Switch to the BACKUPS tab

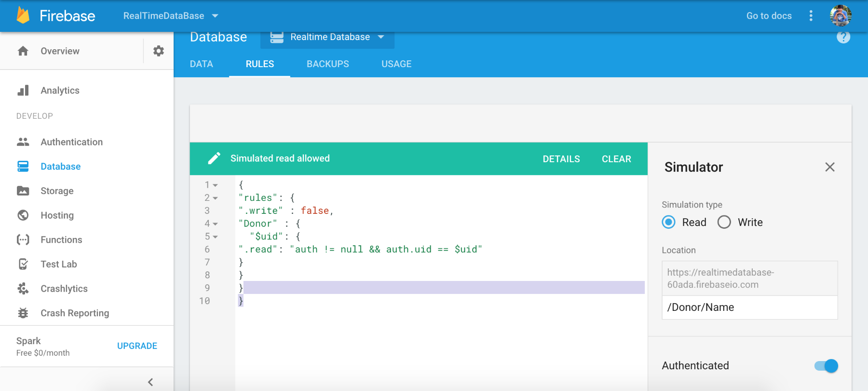[328, 64]
